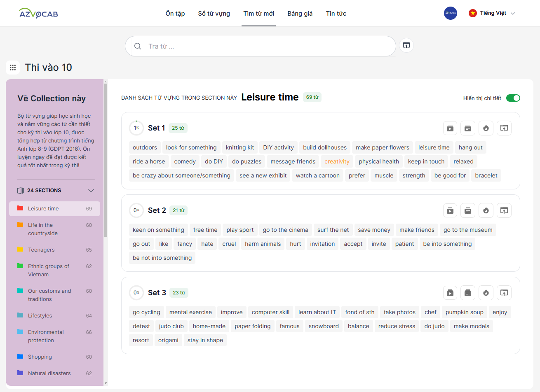
Task: Click the yellow folder icon of Teenagers
Action: 20,250
